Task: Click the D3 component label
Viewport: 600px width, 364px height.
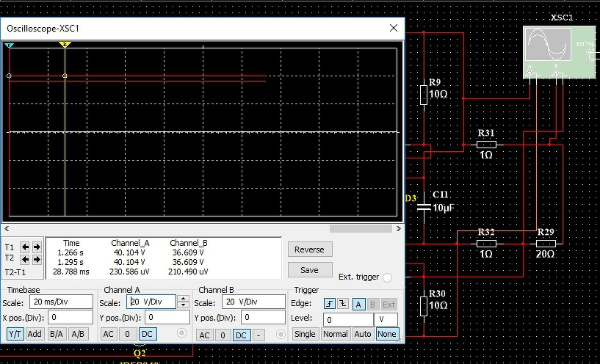Action: click(411, 198)
